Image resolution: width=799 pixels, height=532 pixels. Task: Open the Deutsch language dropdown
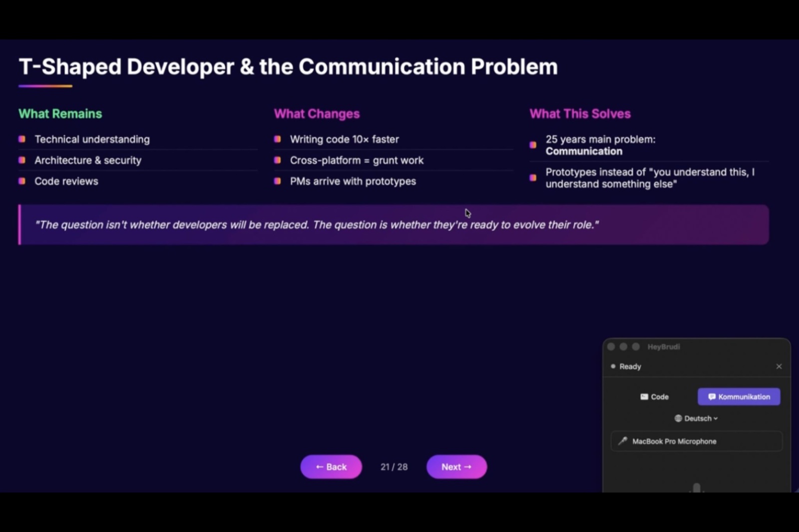click(x=696, y=418)
